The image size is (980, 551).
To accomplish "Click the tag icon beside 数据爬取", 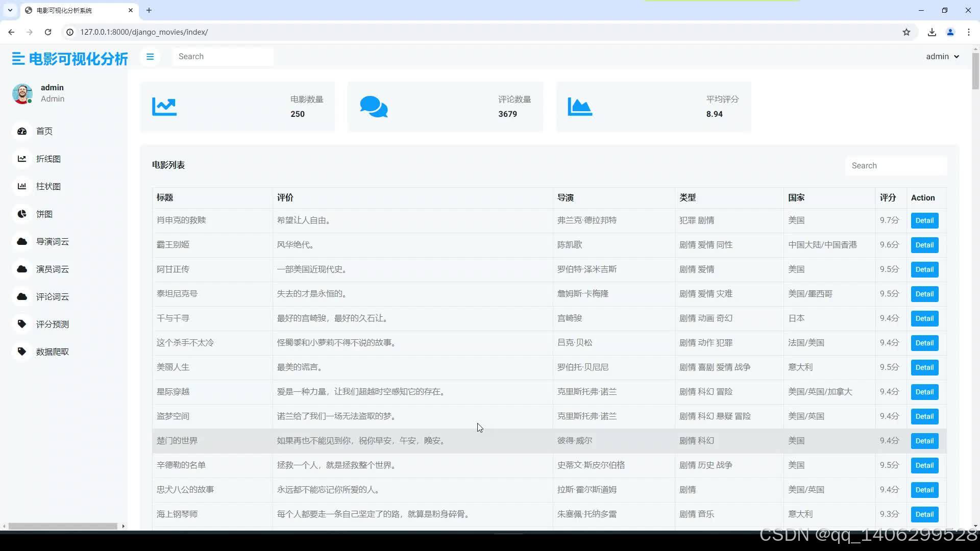I will [x=22, y=352].
